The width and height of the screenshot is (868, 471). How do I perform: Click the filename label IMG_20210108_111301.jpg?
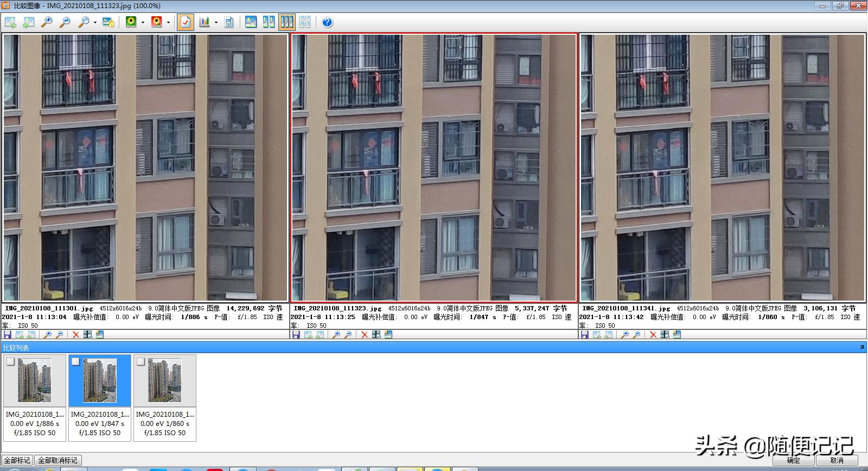click(x=49, y=308)
